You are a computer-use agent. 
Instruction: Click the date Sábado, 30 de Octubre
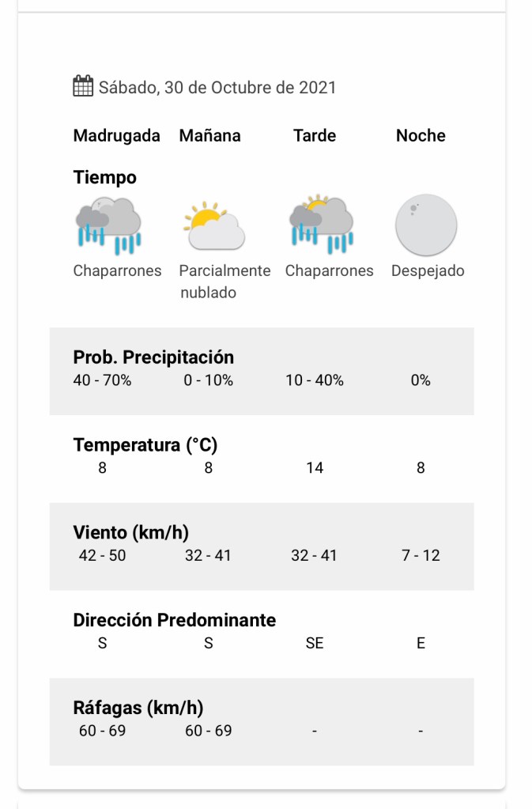(x=217, y=87)
